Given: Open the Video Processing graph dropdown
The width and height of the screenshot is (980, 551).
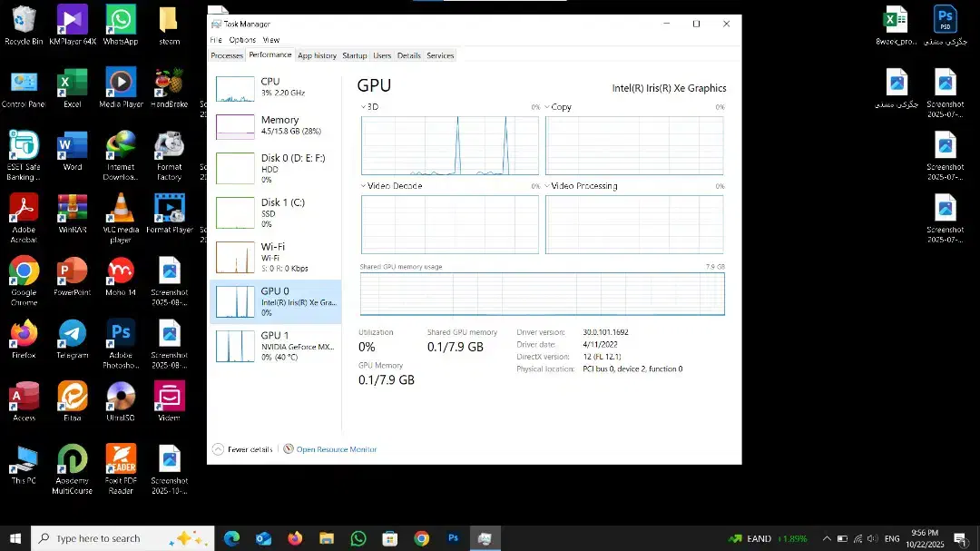Looking at the screenshot, I should tap(548, 186).
